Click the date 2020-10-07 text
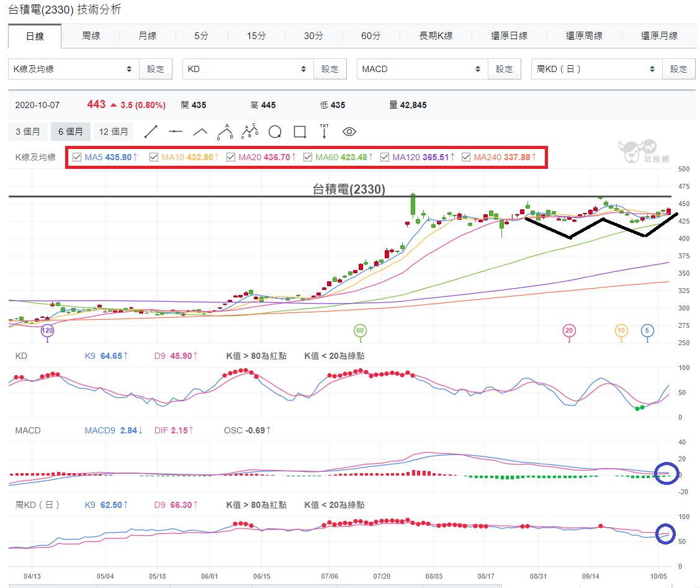This screenshot has height=588, width=700. pos(37,106)
